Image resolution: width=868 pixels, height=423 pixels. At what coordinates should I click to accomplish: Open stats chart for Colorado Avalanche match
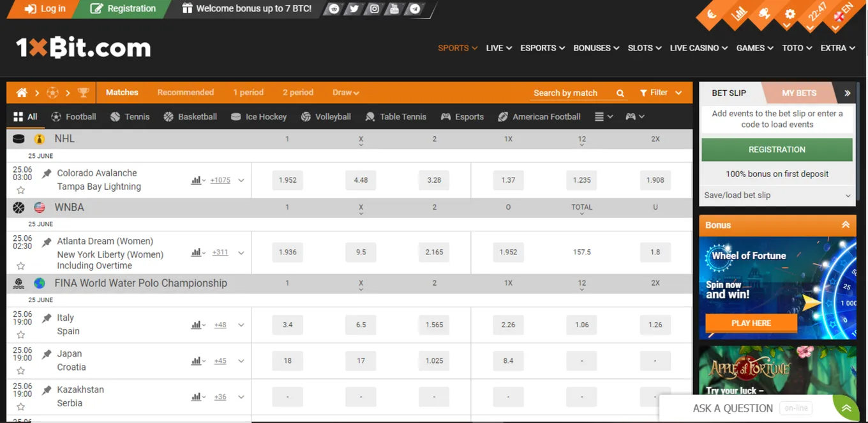pyautogui.click(x=198, y=180)
